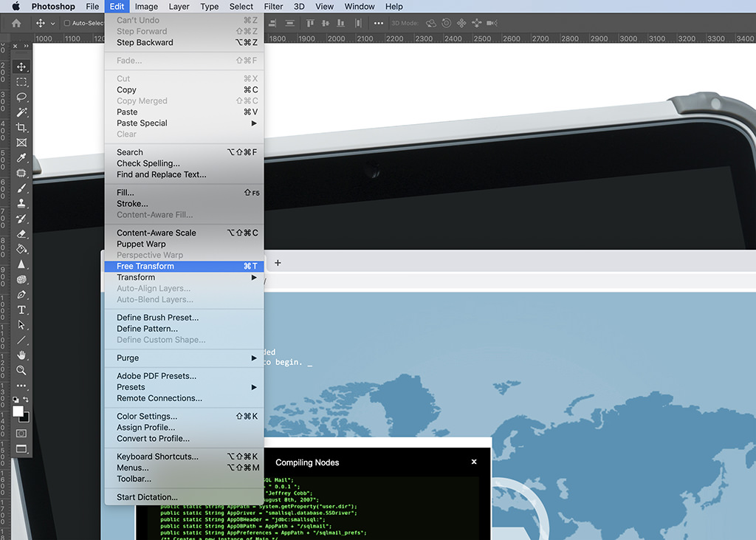Select the Lasso tool
This screenshot has height=540, width=756.
[21, 97]
